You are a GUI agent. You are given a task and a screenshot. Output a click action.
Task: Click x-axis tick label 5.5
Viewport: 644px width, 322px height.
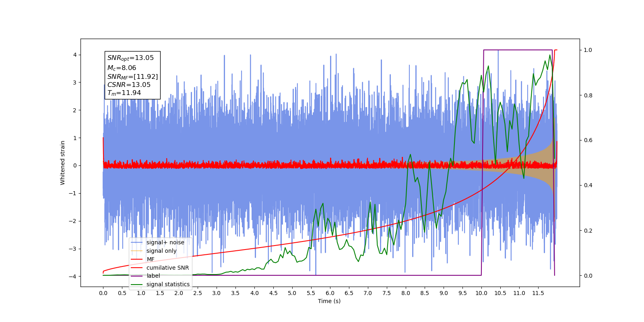coord(311,293)
